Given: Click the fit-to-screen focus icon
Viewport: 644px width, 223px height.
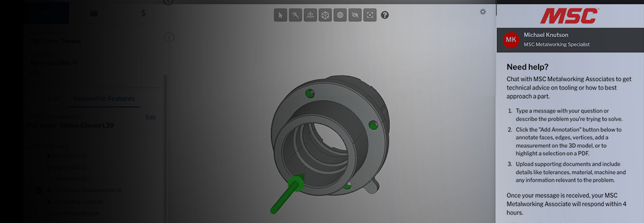Looking at the screenshot, I should (x=370, y=15).
